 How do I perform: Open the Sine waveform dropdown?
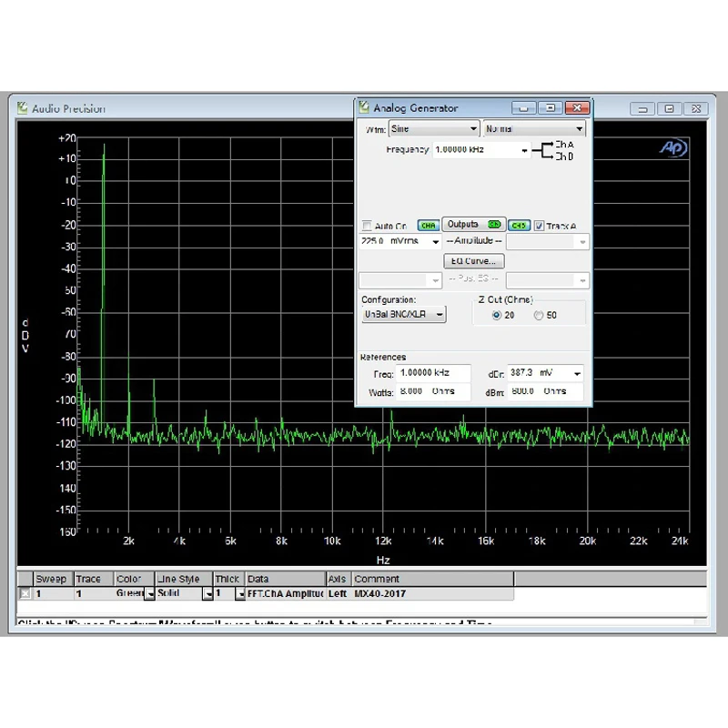(x=434, y=128)
